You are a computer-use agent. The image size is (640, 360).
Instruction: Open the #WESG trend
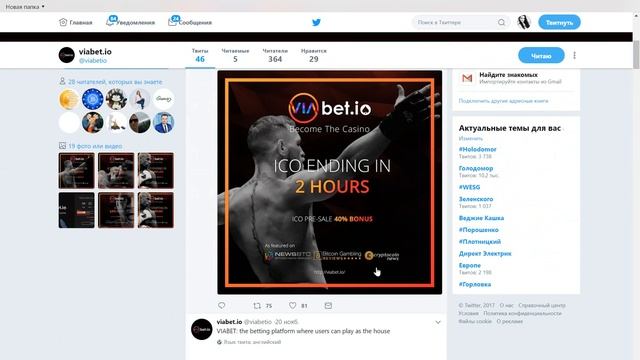(x=469, y=187)
